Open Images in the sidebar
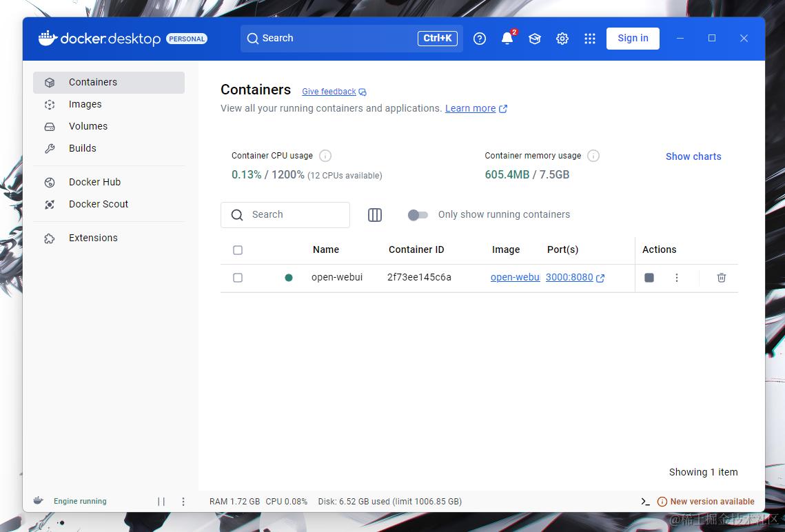 click(109, 104)
